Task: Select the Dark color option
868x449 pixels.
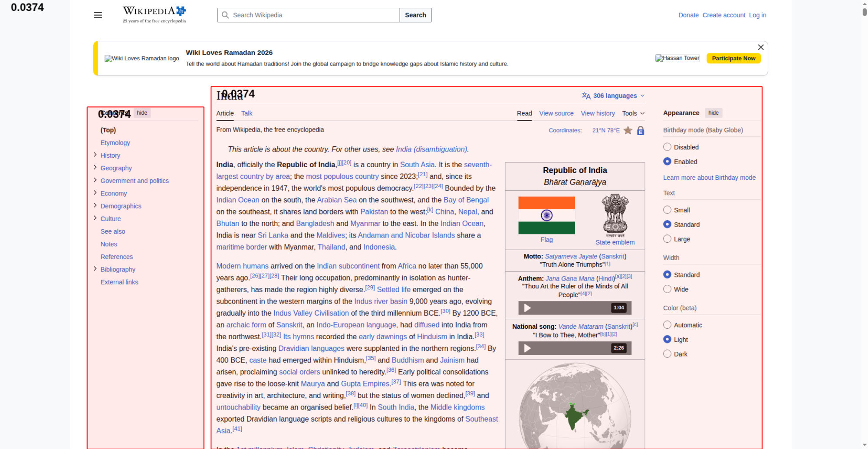Action: 667,354
